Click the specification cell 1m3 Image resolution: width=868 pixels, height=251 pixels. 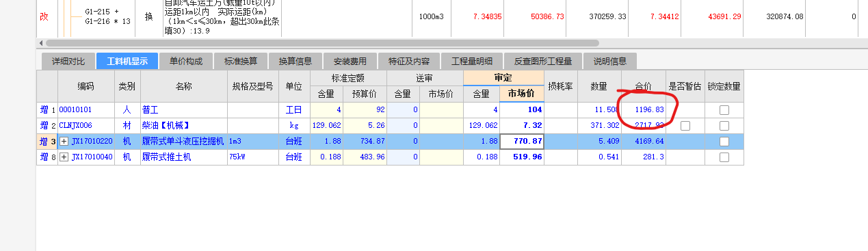tap(252, 141)
